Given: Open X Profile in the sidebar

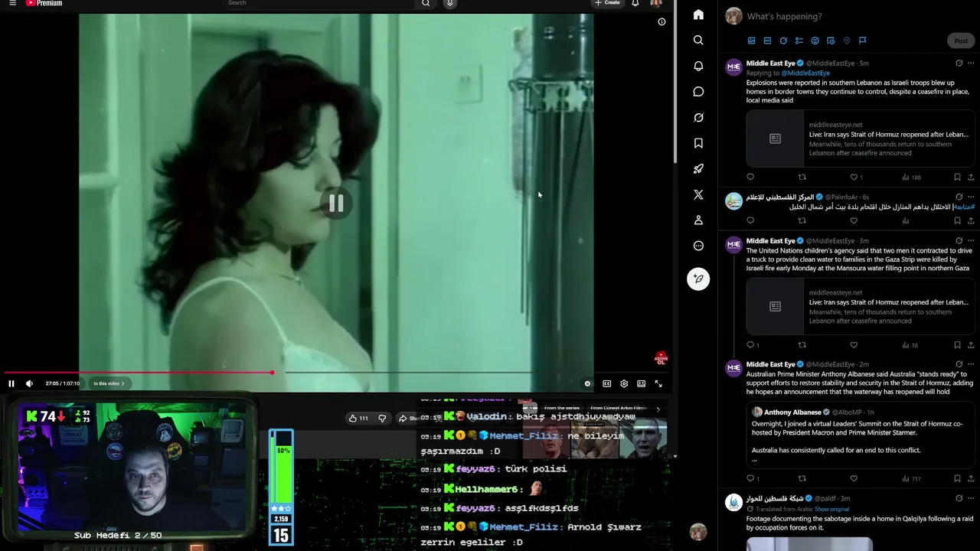Looking at the screenshot, I should click(x=698, y=220).
